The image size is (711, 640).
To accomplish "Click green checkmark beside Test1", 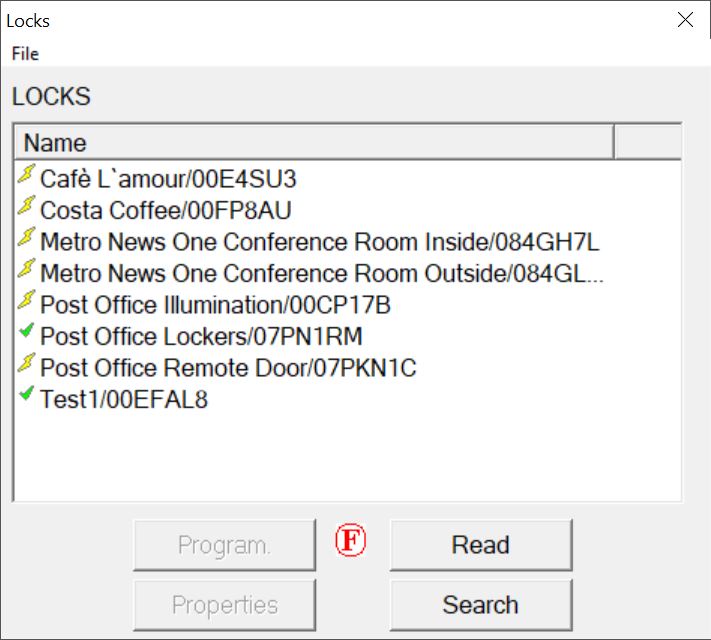I will tap(27, 397).
